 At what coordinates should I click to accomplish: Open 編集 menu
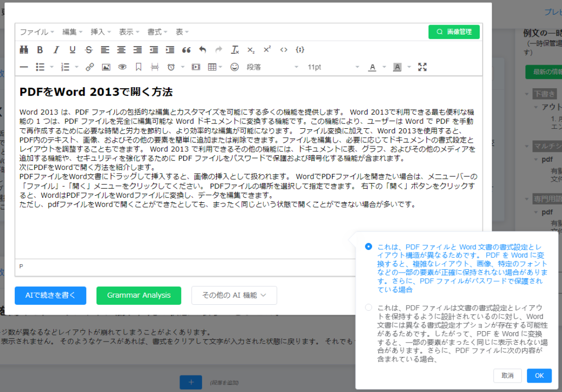(x=72, y=32)
